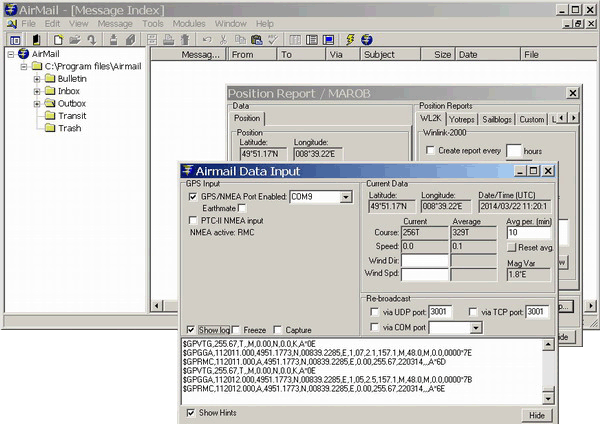Click the lightning bolt toolbar icon
Image resolution: width=600 pixels, height=424 pixels.
[x=350, y=40]
